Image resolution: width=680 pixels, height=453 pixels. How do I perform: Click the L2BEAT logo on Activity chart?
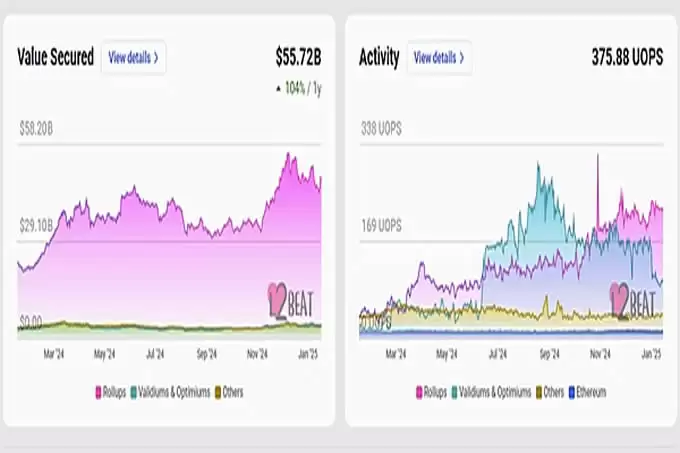click(633, 300)
